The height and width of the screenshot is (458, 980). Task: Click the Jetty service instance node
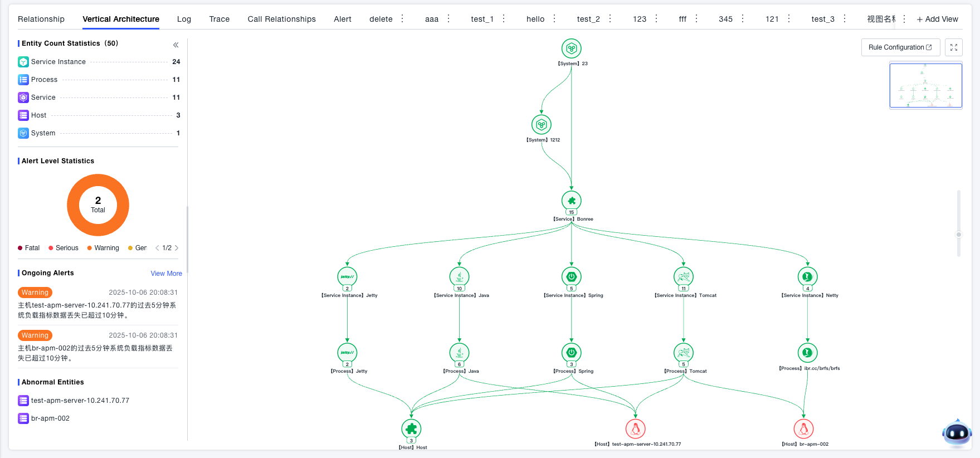[x=347, y=277]
